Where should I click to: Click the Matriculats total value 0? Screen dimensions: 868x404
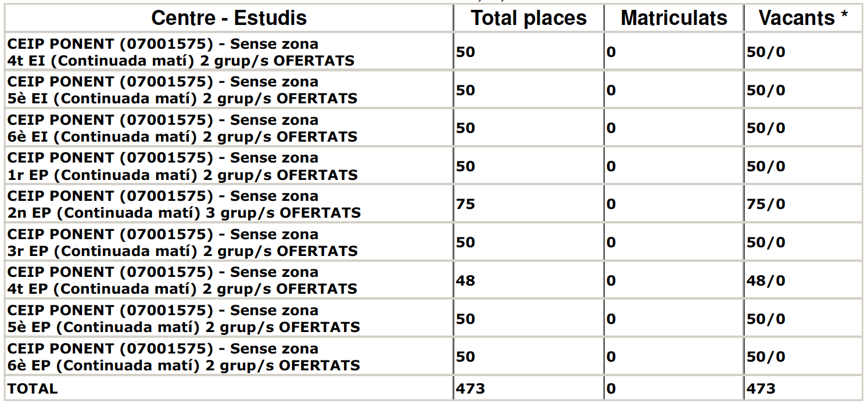coord(611,388)
